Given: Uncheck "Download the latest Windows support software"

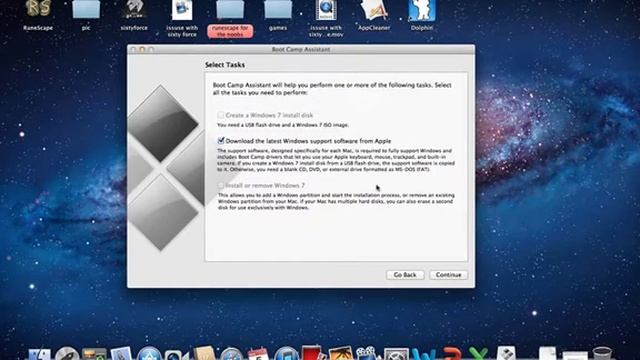Looking at the screenshot, I should click(x=221, y=141).
